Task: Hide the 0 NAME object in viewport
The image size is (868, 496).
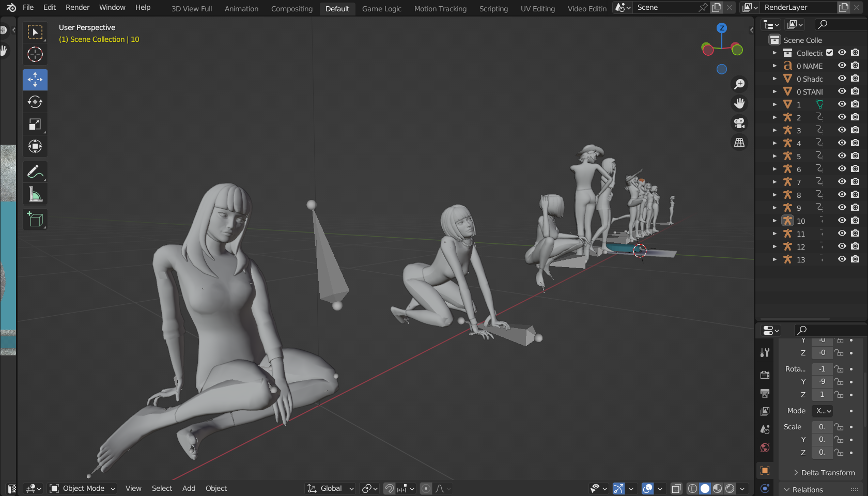Action: point(842,66)
